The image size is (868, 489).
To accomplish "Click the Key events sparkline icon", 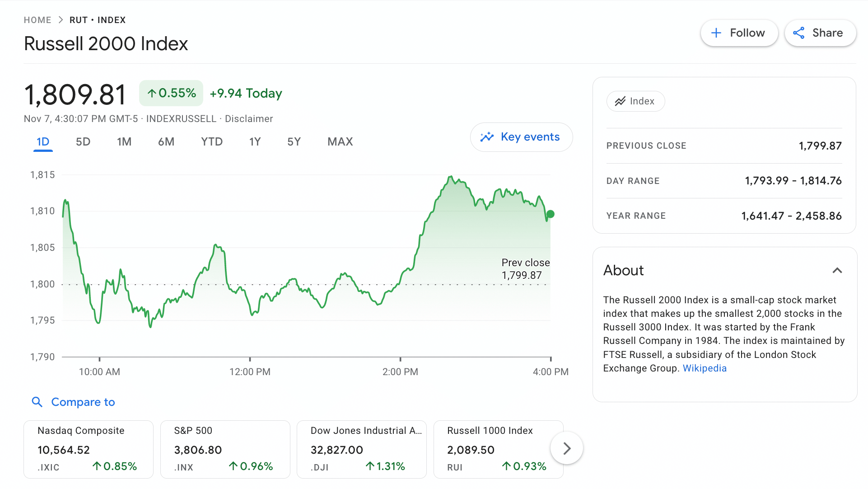I will [487, 137].
